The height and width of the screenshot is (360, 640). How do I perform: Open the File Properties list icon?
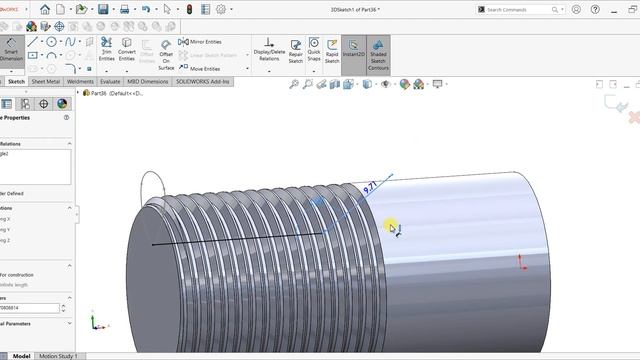pyautogui.click(x=205, y=9)
